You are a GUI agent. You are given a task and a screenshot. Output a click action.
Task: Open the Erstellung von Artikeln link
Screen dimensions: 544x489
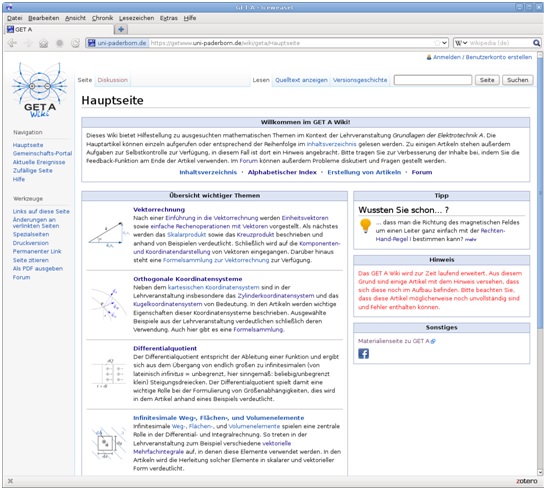click(x=364, y=172)
